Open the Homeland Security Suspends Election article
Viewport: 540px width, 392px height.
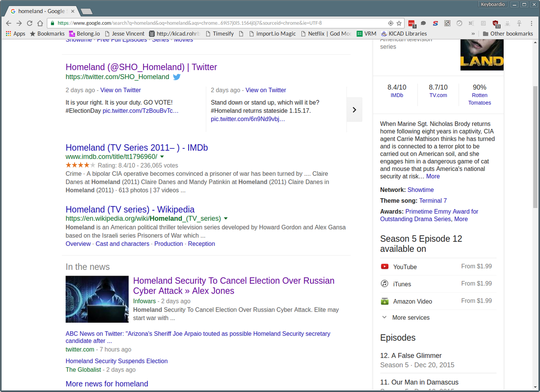coord(117,361)
